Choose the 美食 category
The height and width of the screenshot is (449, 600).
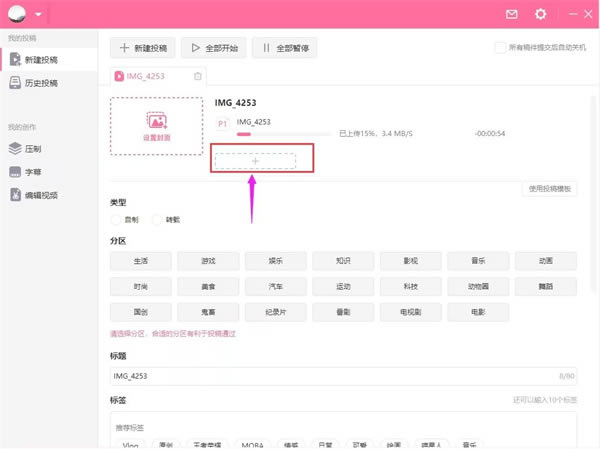click(208, 287)
